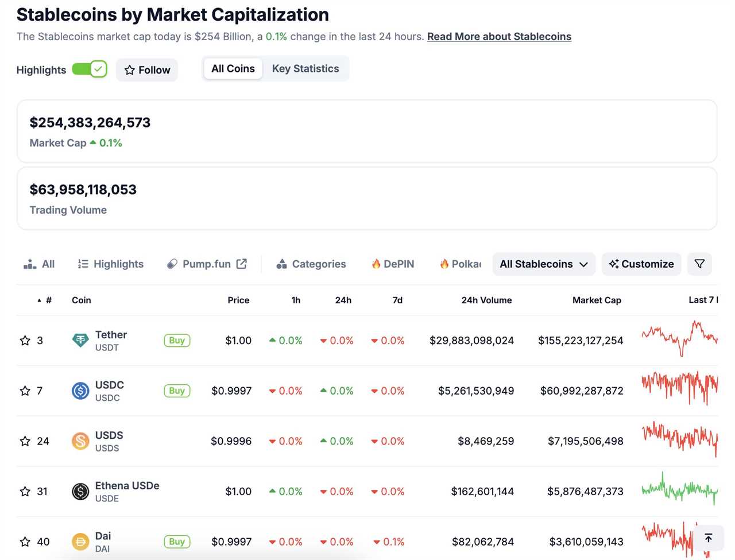Viewport: 735px width, 560px height.
Task: Click the Follow button
Action: point(147,70)
